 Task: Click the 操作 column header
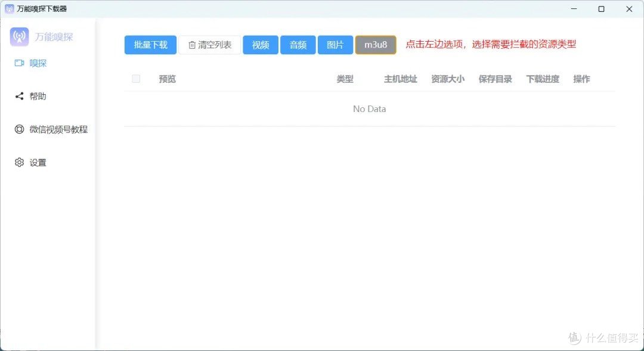point(581,79)
